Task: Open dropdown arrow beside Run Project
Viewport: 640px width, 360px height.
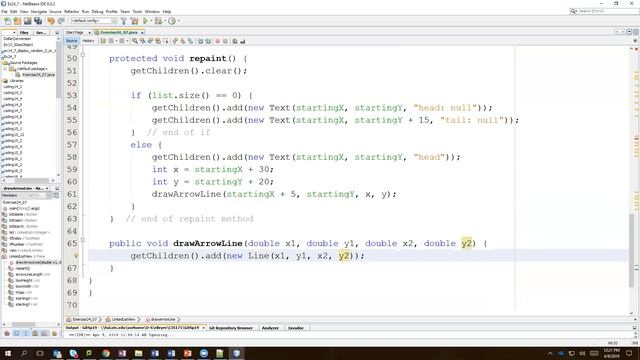Action: tap(151, 21)
